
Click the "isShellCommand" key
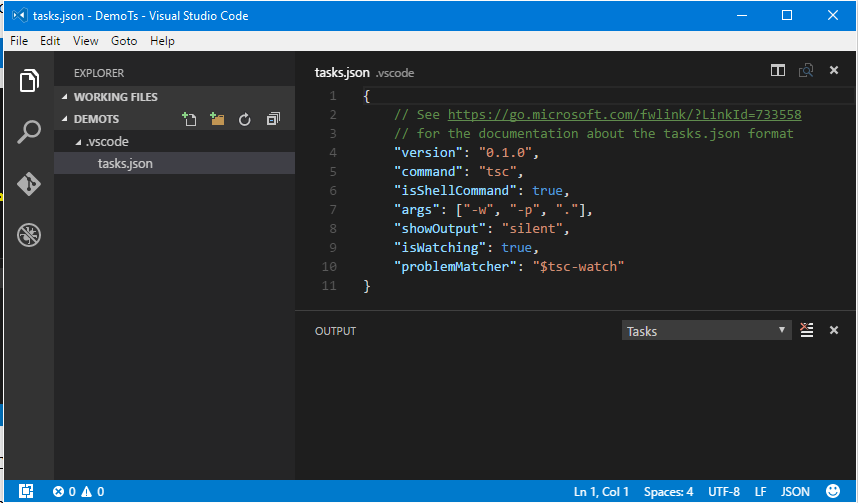(x=456, y=190)
